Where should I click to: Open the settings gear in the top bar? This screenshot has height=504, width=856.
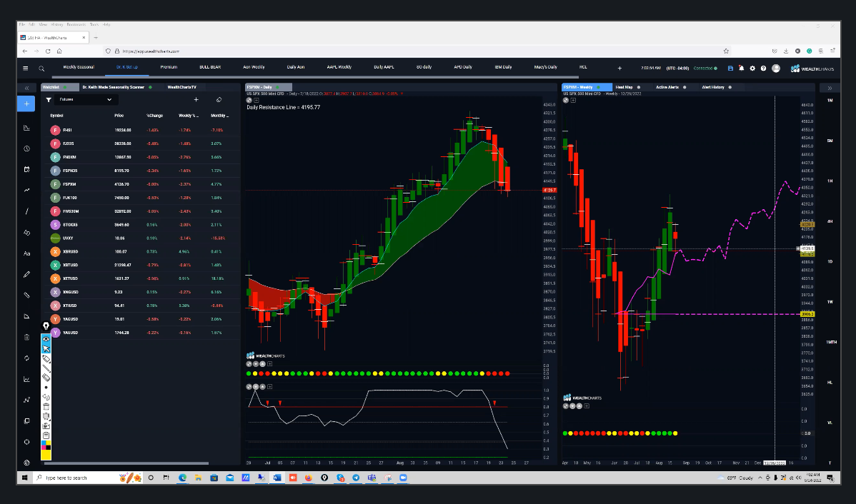tap(752, 69)
